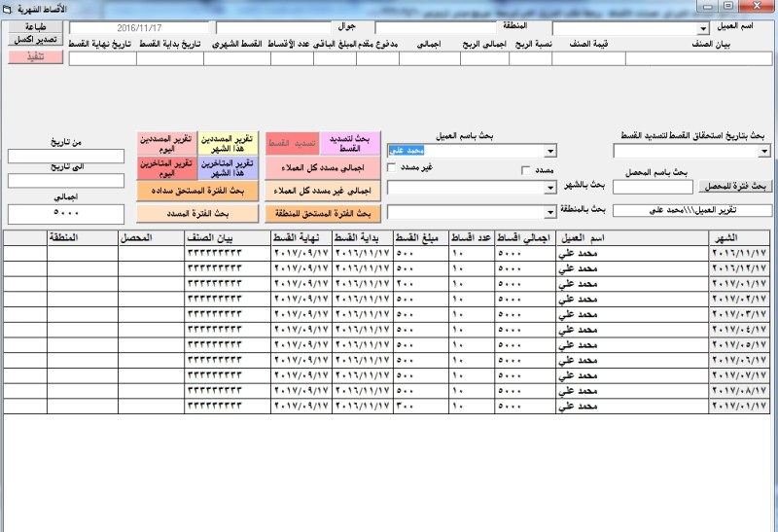Click the المحصل column header
Screen dimensions: 778x532
tap(152, 237)
